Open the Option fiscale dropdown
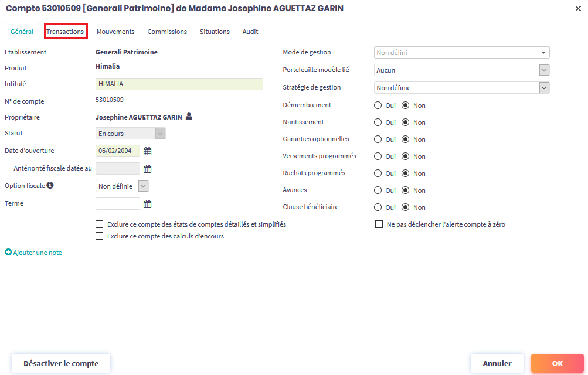This screenshot has width=588, height=375. pos(122,186)
